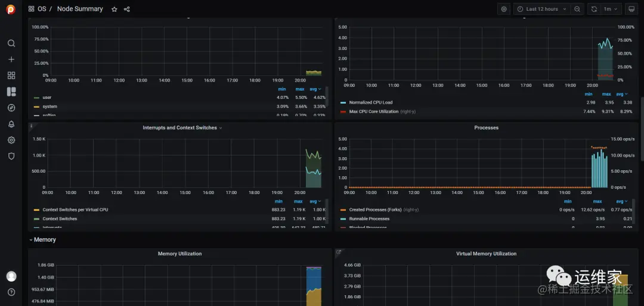Pick color of Created Processes swatch
Image resolution: width=644 pixels, height=306 pixels.
(x=343, y=210)
